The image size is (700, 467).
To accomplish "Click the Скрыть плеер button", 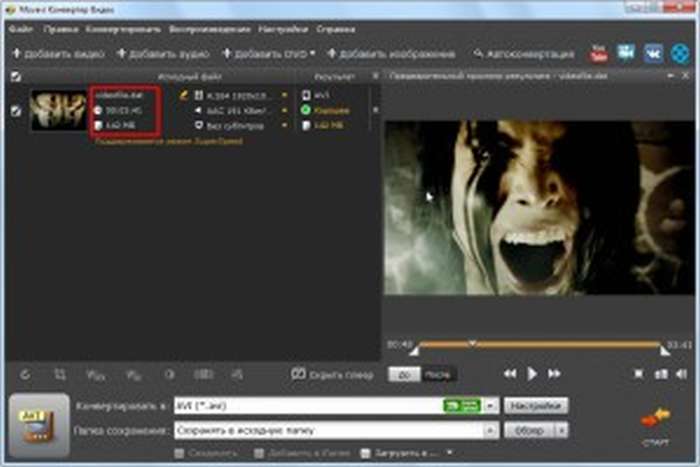I will click(x=332, y=375).
